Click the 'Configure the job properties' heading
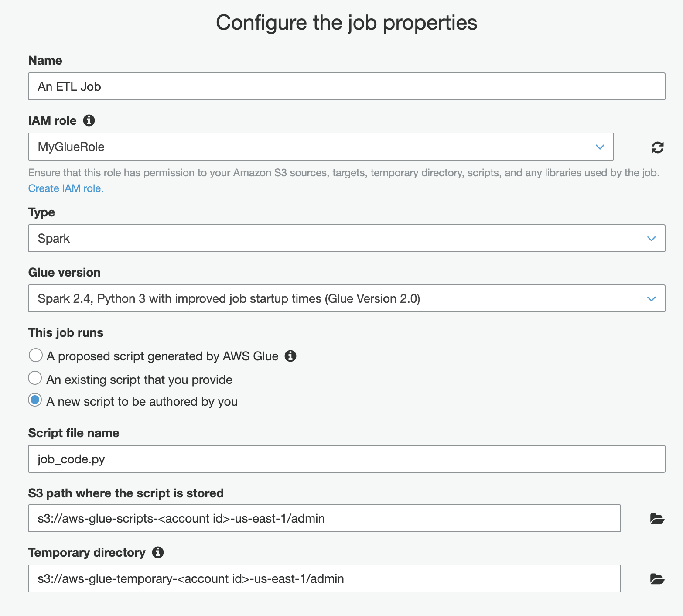The height and width of the screenshot is (616, 683). [x=346, y=23]
